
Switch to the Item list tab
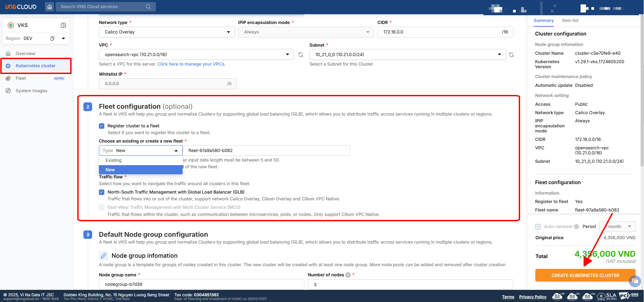coord(570,21)
